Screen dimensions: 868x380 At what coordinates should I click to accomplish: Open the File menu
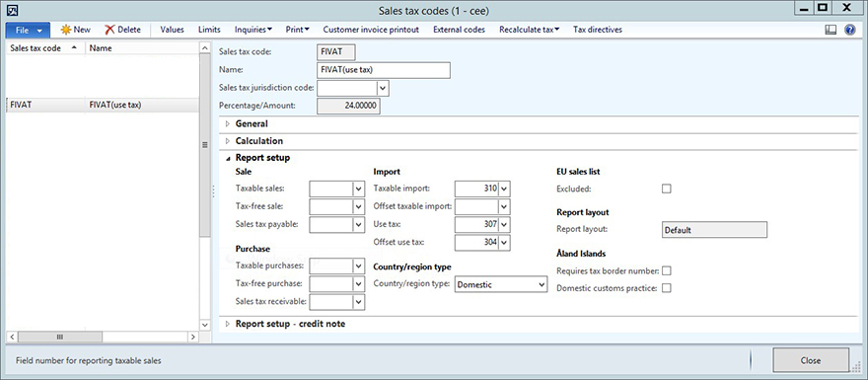28,30
